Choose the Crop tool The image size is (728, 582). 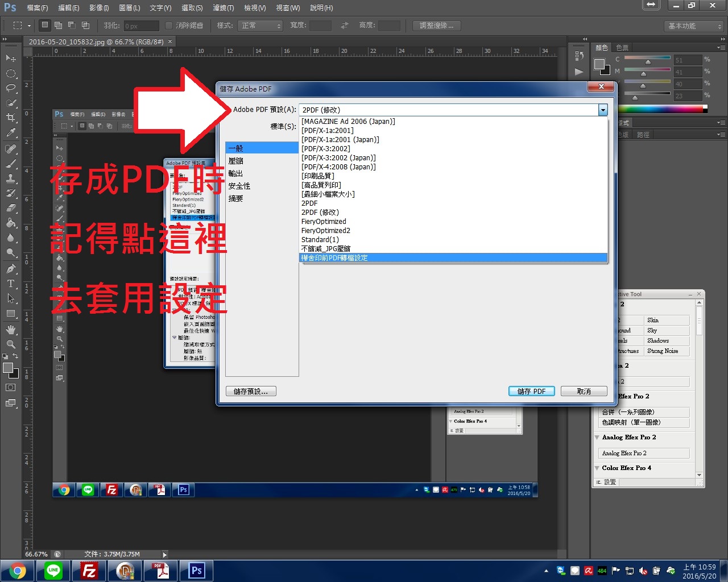coord(11,118)
